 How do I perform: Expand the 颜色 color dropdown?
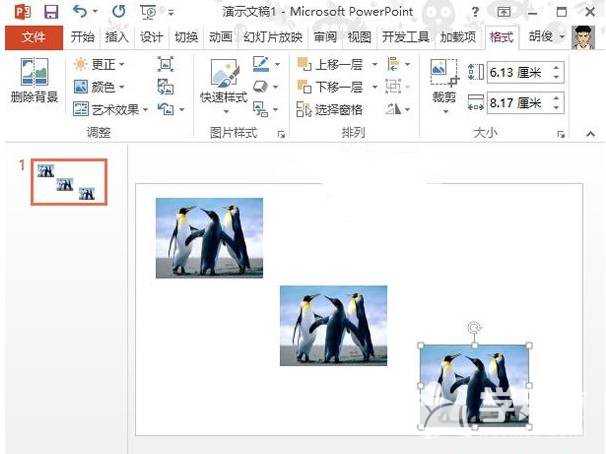100,87
